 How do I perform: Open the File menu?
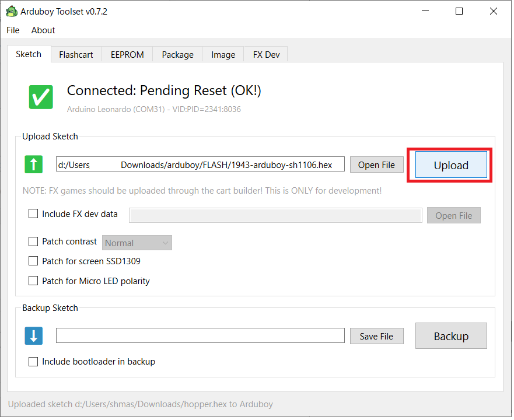point(13,30)
